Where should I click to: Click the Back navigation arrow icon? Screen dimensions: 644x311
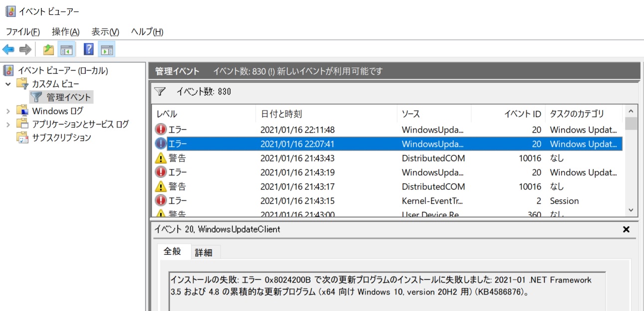point(7,49)
